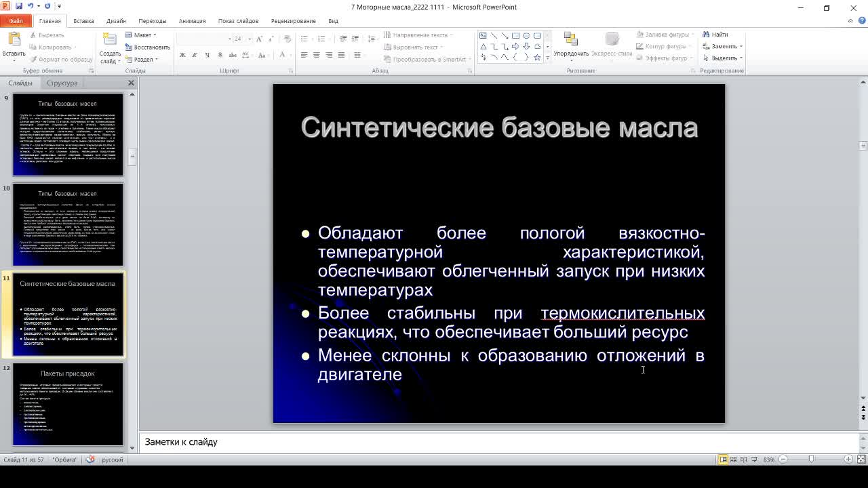This screenshot has width=868, height=488.
Task: Open the Section (Раздел) dropdown
Action: 142,60
